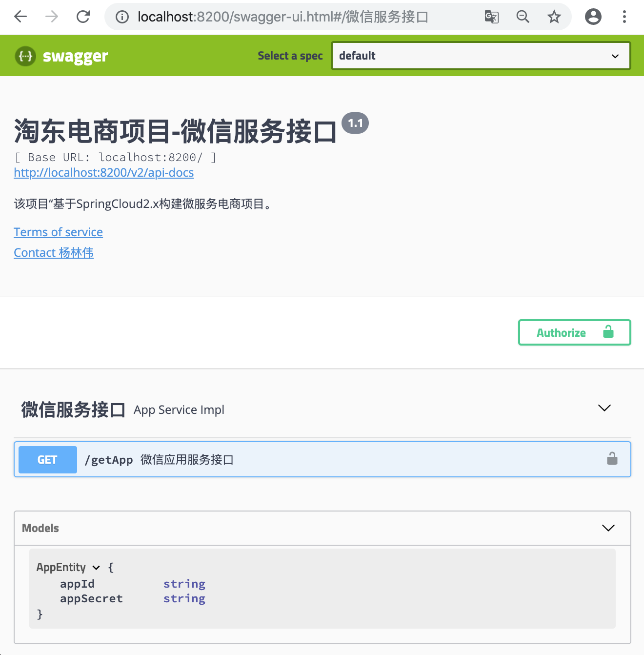The height and width of the screenshot is (655, 644).
Task: Click the 'string' type beside appId
Action: [184, 584]
